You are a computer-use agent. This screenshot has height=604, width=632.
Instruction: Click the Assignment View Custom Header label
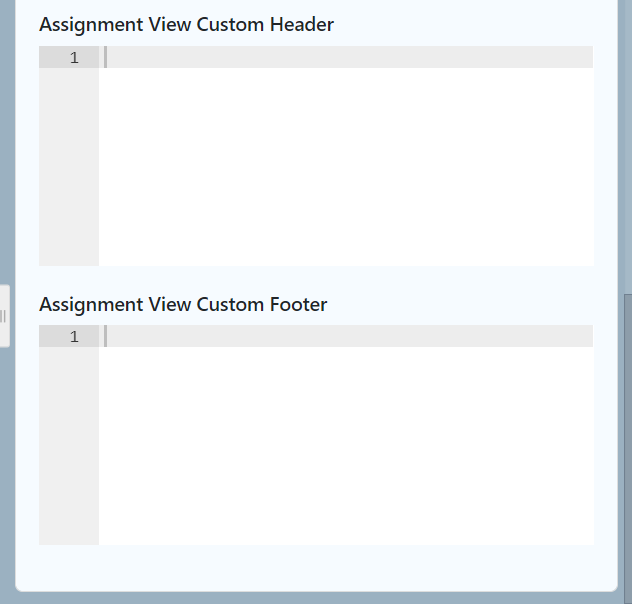pos(186,25)
